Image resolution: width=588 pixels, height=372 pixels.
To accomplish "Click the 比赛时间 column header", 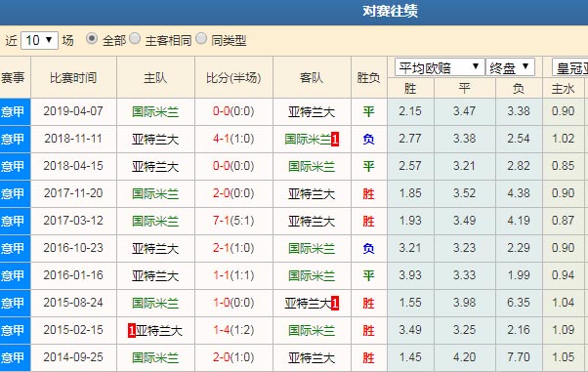I will 73,78.
